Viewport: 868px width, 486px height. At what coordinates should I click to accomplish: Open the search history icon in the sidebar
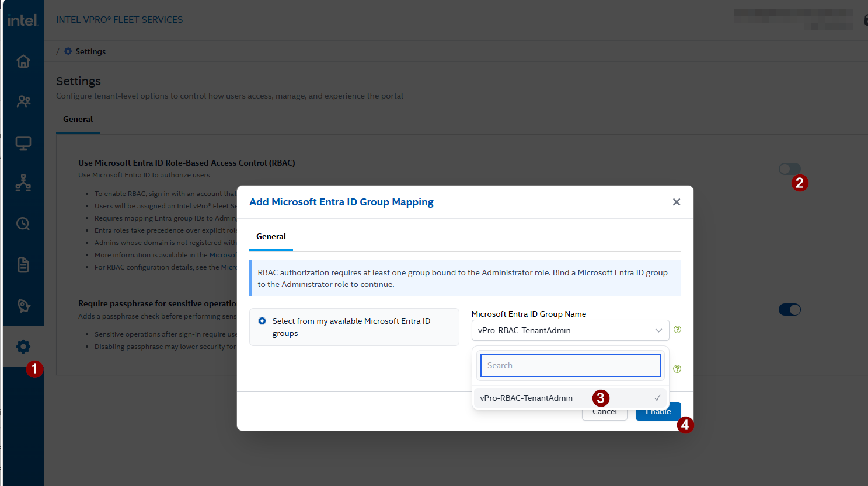(x=23, y=223)
